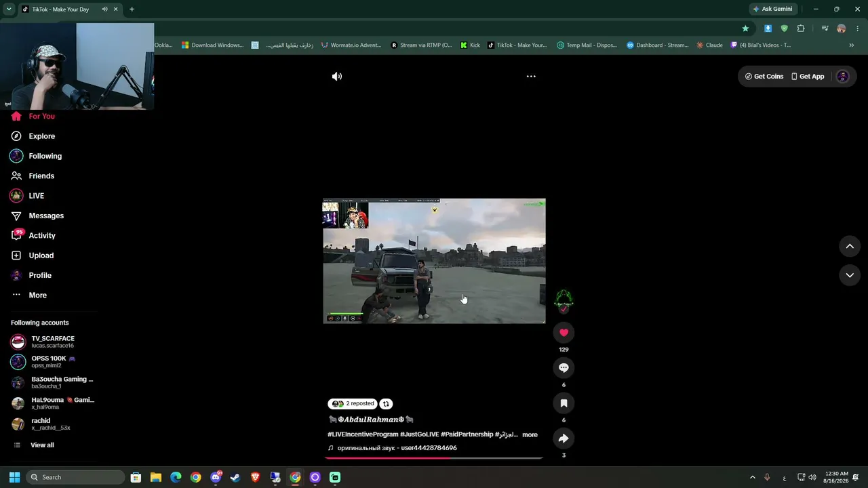Image resolution: width=868 pixels, height=488 pixels.
Task: Open the original sound by user44428784696
Action: [392, 448]
